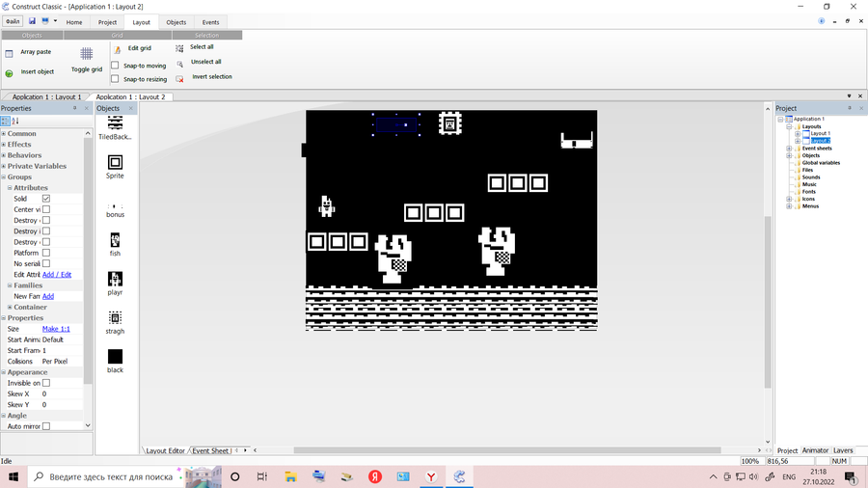Open Yandex Browser taskbar icon

(431, 476)
